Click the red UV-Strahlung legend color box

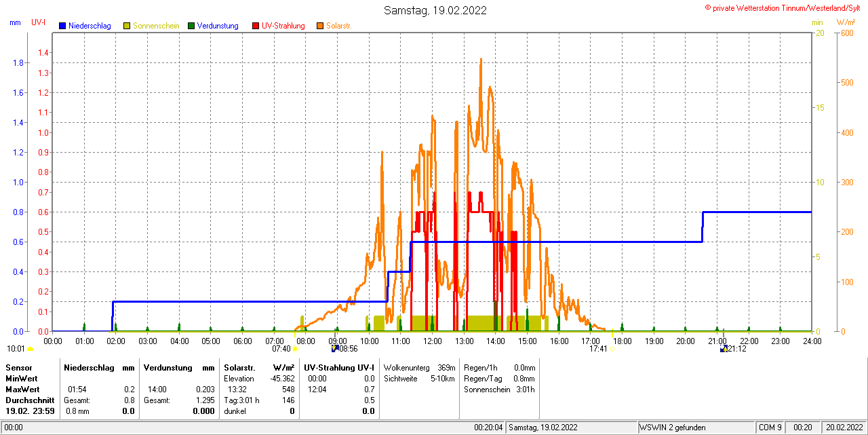pyautogui.click(x=256, y=26)
